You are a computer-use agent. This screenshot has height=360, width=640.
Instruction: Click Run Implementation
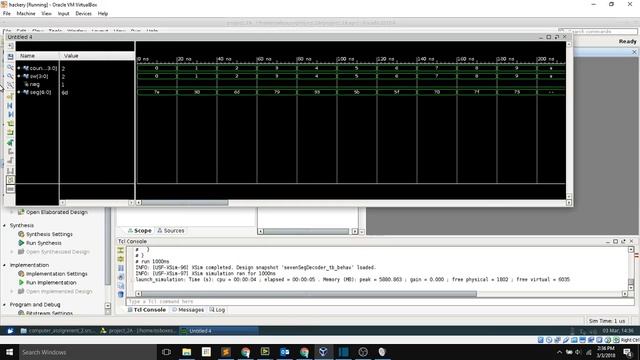point(51,282)
